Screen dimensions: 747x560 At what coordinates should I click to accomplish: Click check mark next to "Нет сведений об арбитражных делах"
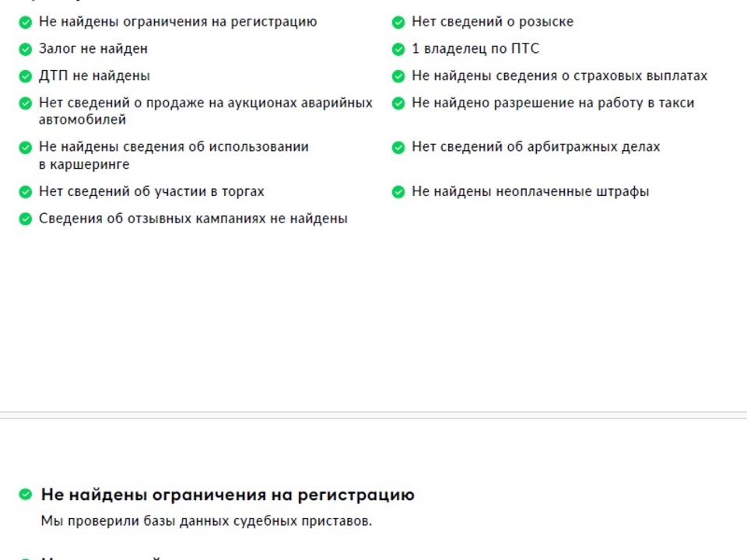tap(398, 147)
